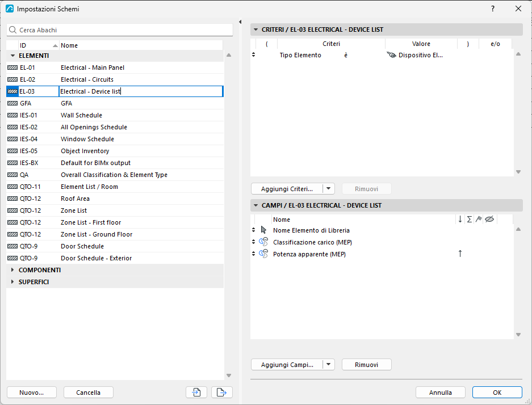This screenshot has width=532, height=405.
Task: Click the search magnifier icon
Action: (x=13, y=30)
